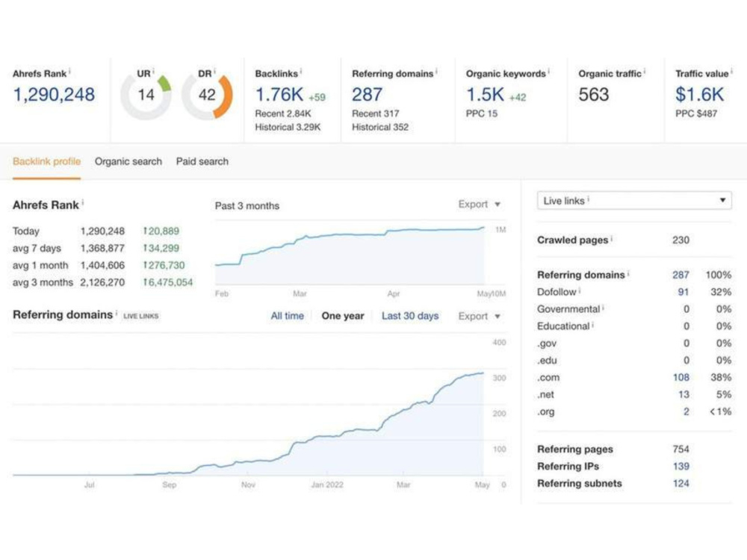Click info icon next to Traffic value

click(731, 71)
